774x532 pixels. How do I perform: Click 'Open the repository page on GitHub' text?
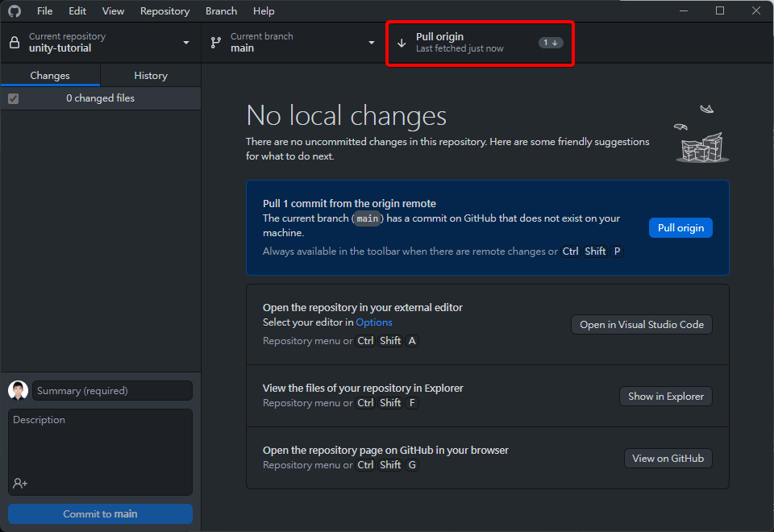click(385, 450)
